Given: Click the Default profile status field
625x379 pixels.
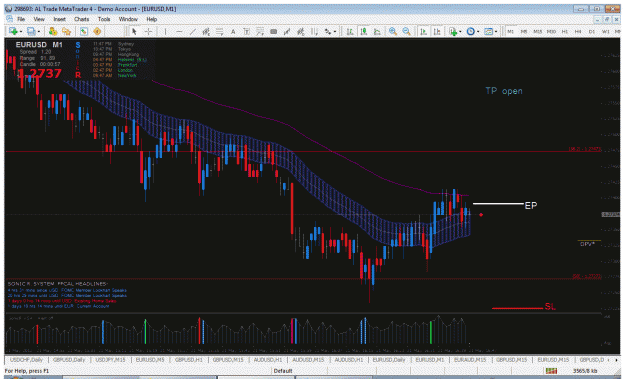Looking at the screenshot, I should click(x=283, y=371).
